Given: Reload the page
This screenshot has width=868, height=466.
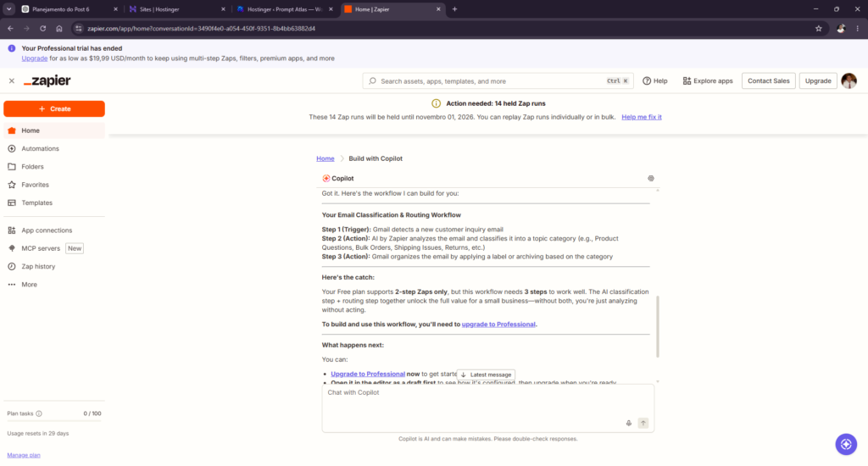Looking at the screenshot, I should (42, 29).
